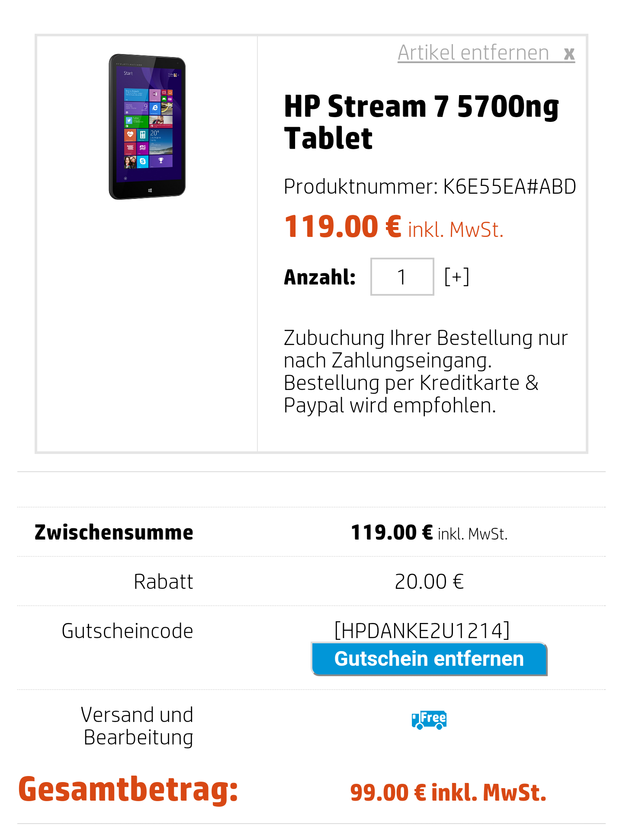The width and height of the screenshot is (623, 840).
Task: Click the Free shipping truck icon
Action: [x=429, y=720]
